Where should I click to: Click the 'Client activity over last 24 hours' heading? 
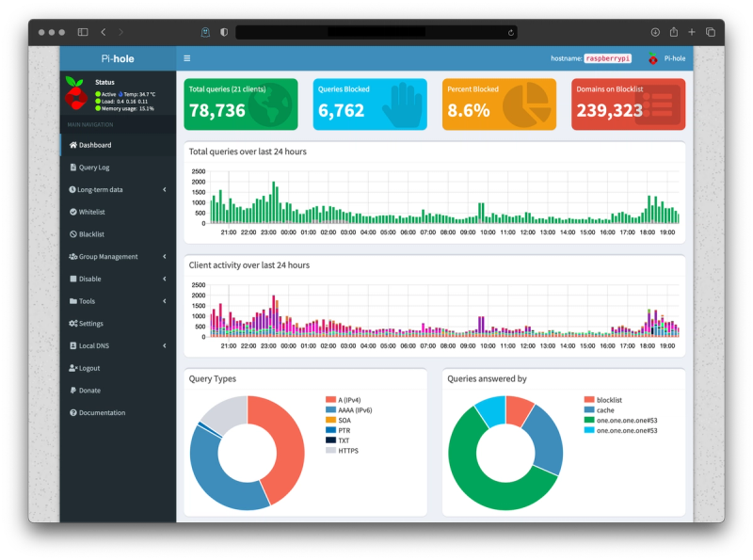click(x=248, y=265)
